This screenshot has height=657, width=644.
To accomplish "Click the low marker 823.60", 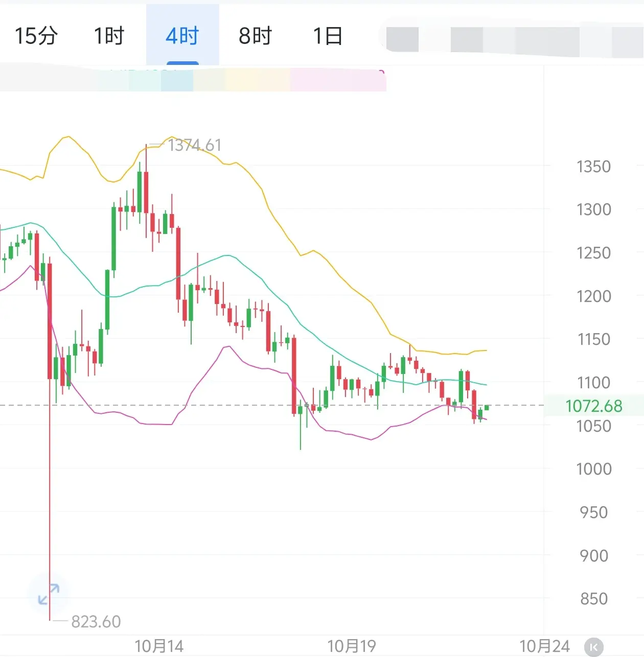I will [96, 622].
